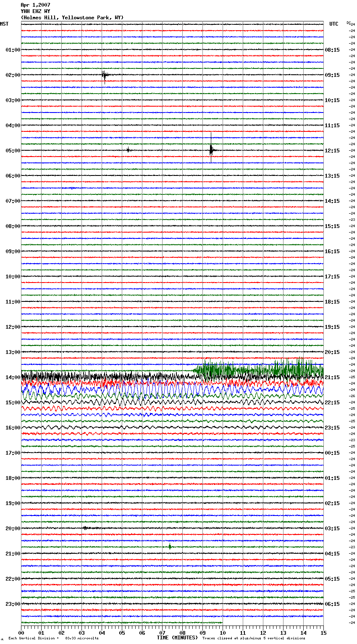Click the small event on the 20:00 black trace
This screenshot has height=644, width=357.
pos(86,528)
